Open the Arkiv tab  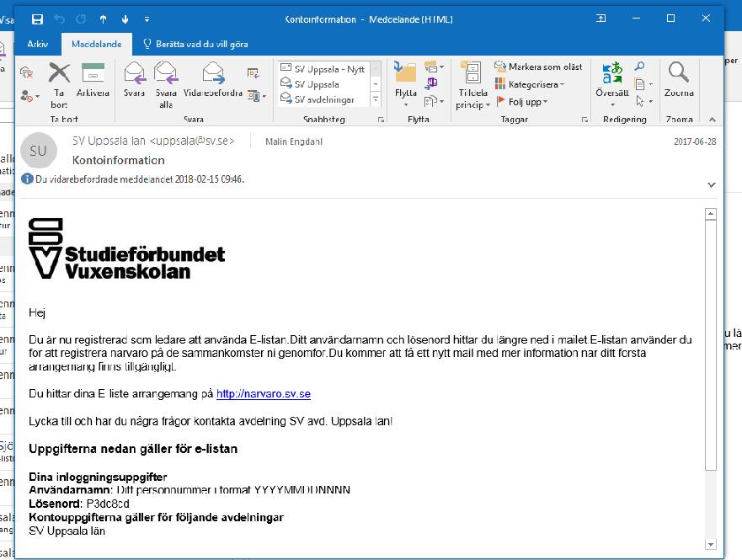(38, 44)
